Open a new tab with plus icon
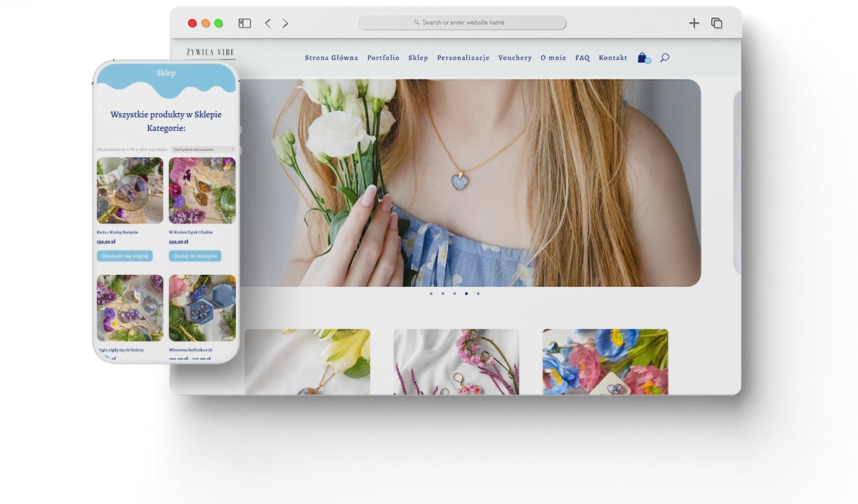The image size is (858, 504). [x=694, y=23]
